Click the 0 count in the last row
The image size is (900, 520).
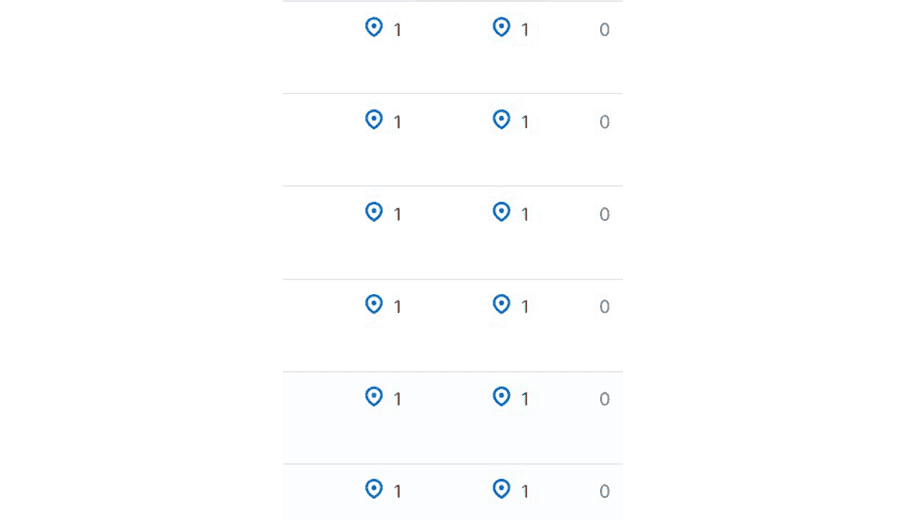click(x=604, y=492)
